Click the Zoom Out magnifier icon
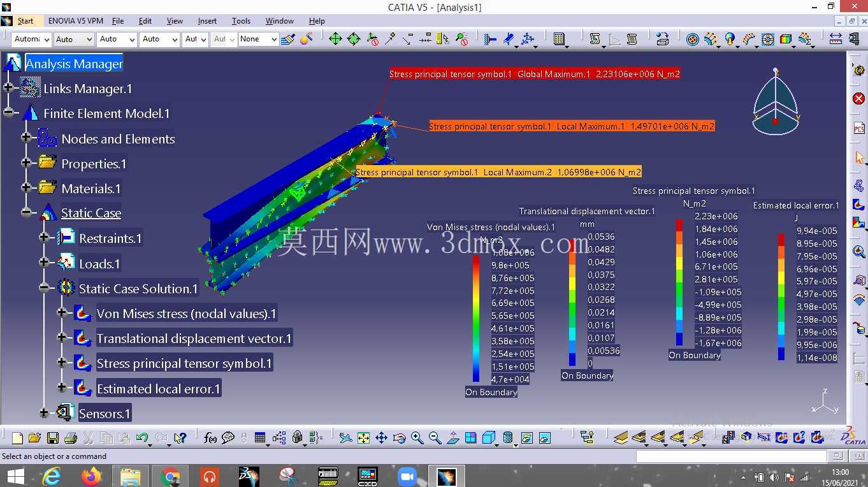This screenshot has height=487, width=868. [435, 437]
